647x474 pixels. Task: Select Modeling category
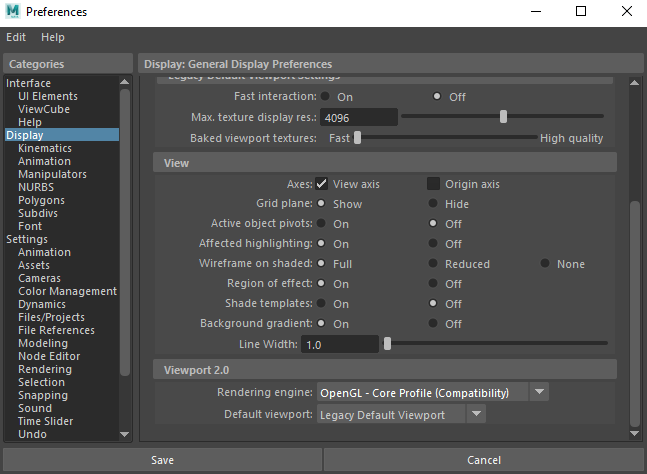click(x=43, y=343)
